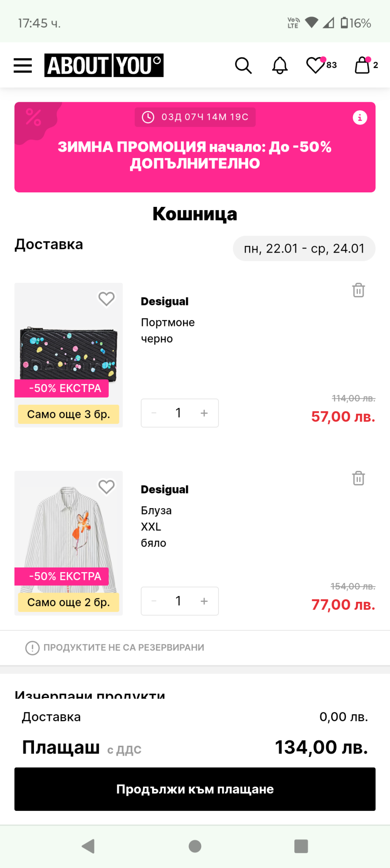
Task: Decrease wallet quantity with minus button
Action: click(x=154, y=413)
